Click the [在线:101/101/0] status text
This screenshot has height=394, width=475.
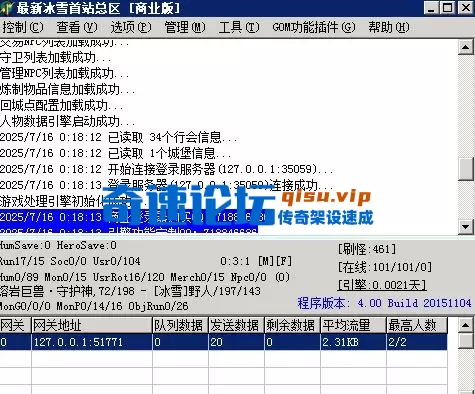click(x=385, y=267)
